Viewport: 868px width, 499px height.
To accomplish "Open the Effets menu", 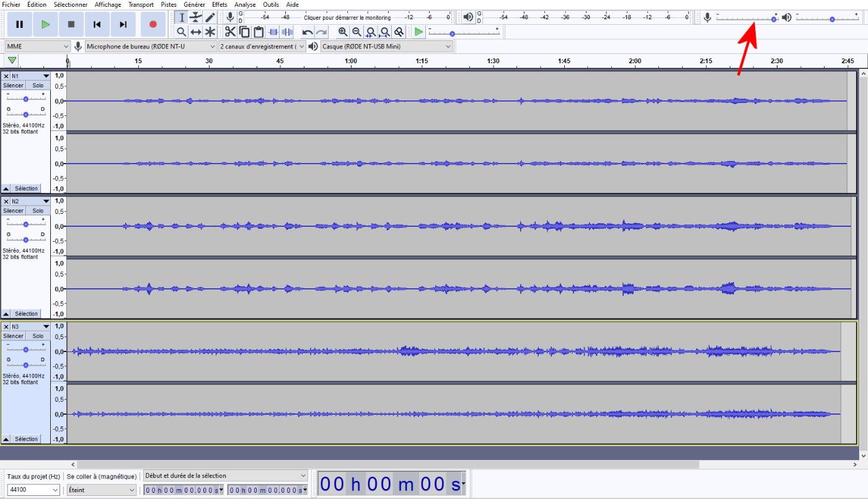I will pyautogui.click(x=219, y=4).
